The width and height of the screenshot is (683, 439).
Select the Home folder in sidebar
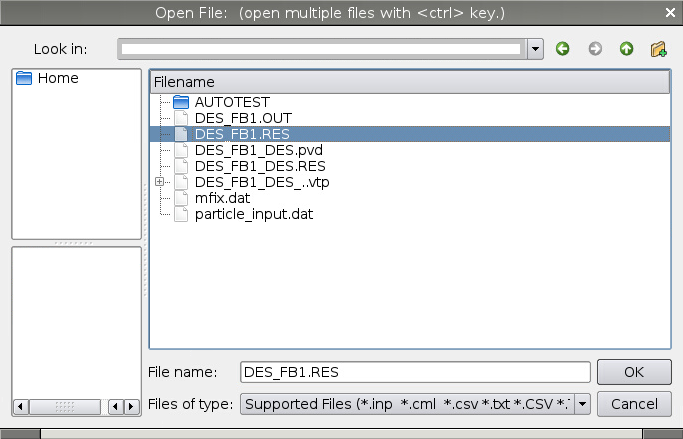tap(57, 78)
